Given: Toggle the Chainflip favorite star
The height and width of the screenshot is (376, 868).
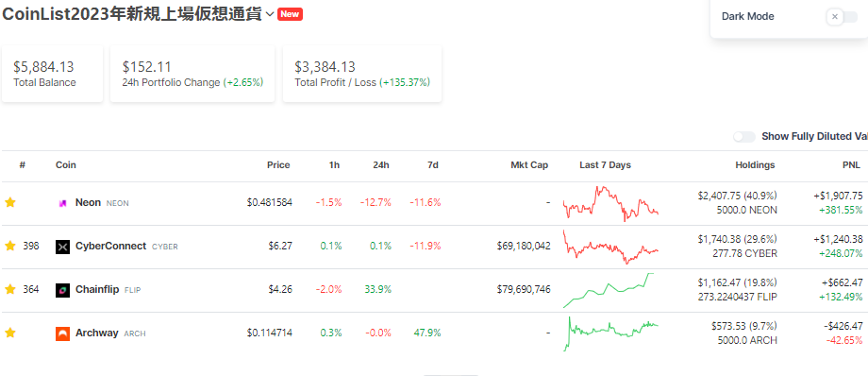Looking at the screenshot, I should tap(10, 289).
